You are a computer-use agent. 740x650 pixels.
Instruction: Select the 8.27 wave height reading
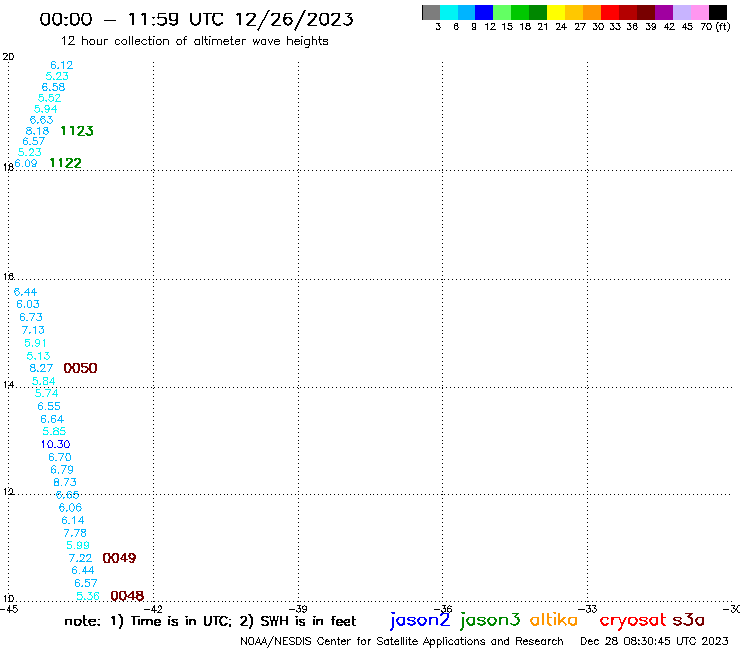click(41, 368)
